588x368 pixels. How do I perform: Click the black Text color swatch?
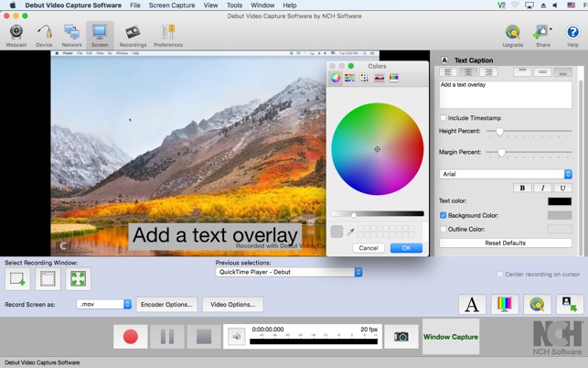(x=560, y=201)
